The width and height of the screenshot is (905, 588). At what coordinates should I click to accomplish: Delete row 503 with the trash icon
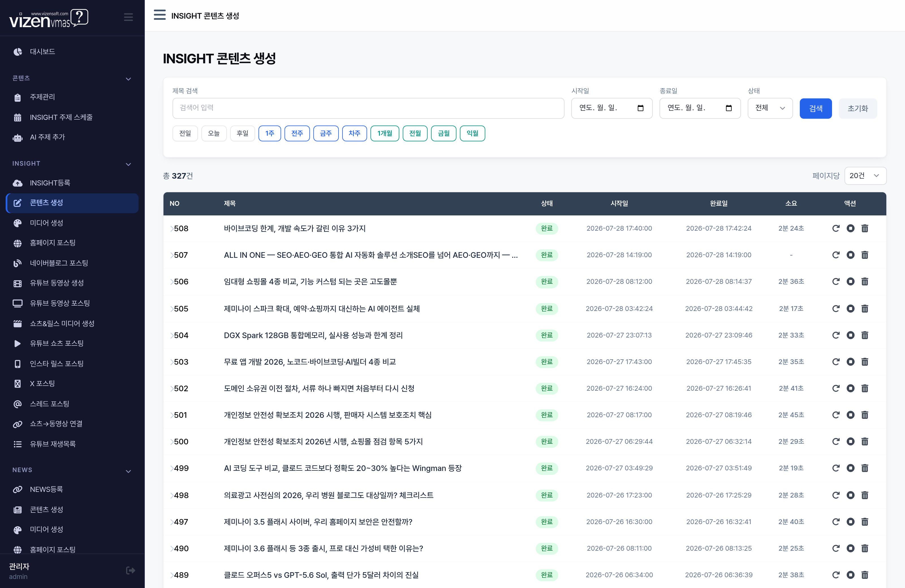pyautogui.click(x=865, y=362)
